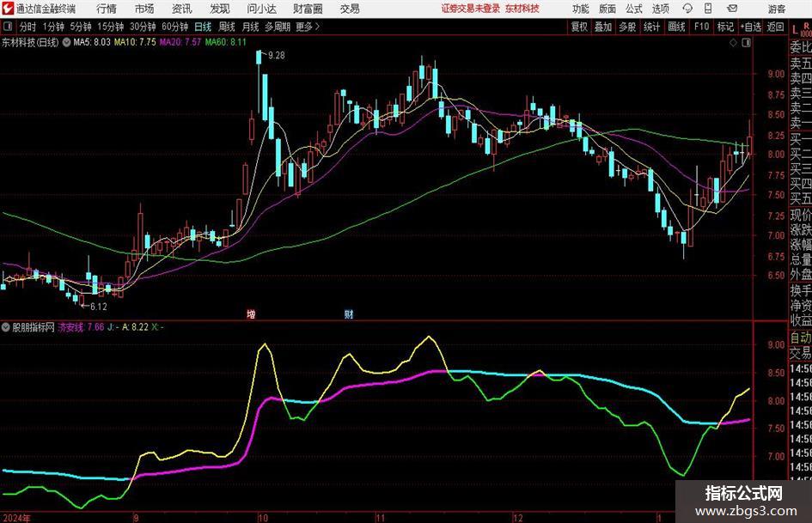Switch to the 30分钟 period
Viewport: 812px width, 523px height.
[143, 27]
